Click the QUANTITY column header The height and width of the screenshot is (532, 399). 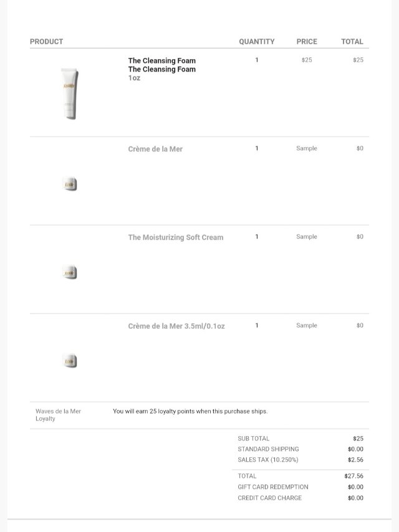click(256, 42)
